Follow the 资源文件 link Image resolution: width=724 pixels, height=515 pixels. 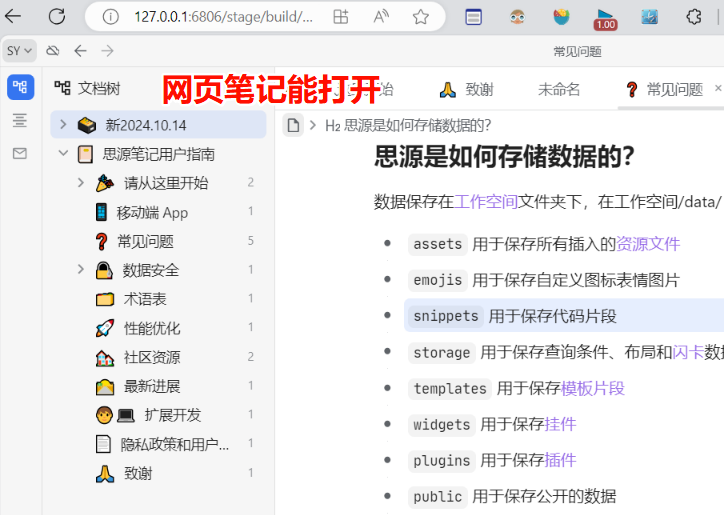(x=648, y=244)
